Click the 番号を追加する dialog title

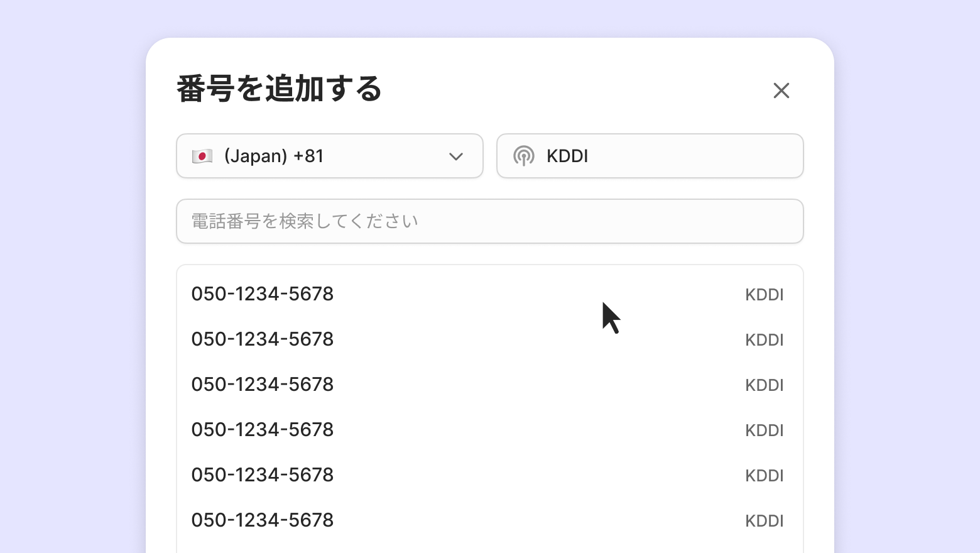click(279, 89)
